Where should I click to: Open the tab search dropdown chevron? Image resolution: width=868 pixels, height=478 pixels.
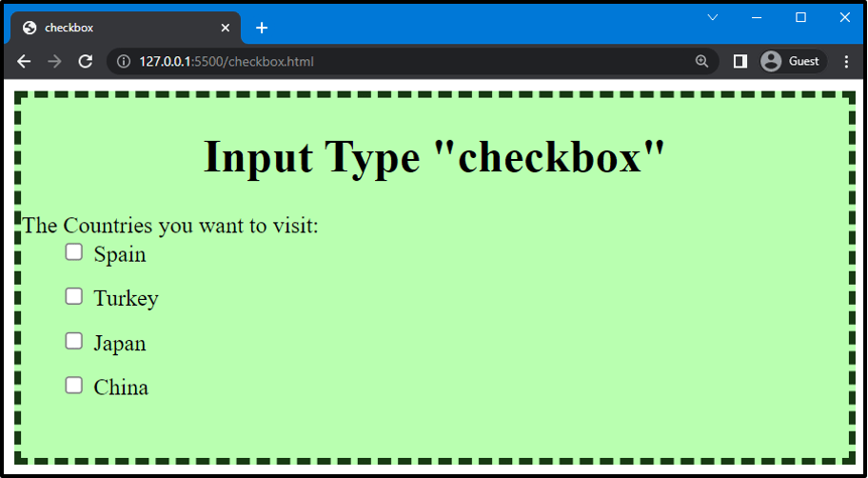[x=713, y=18]
